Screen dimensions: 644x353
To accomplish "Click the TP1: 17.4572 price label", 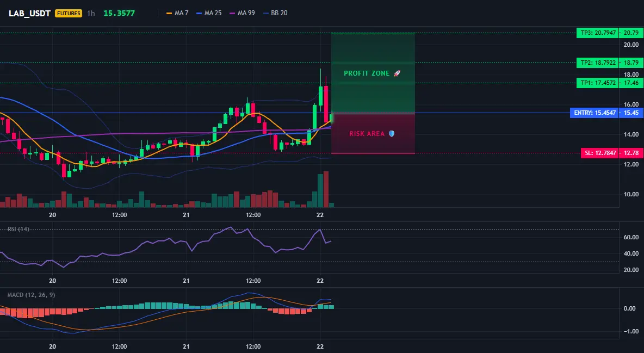I will pos(598,83).
